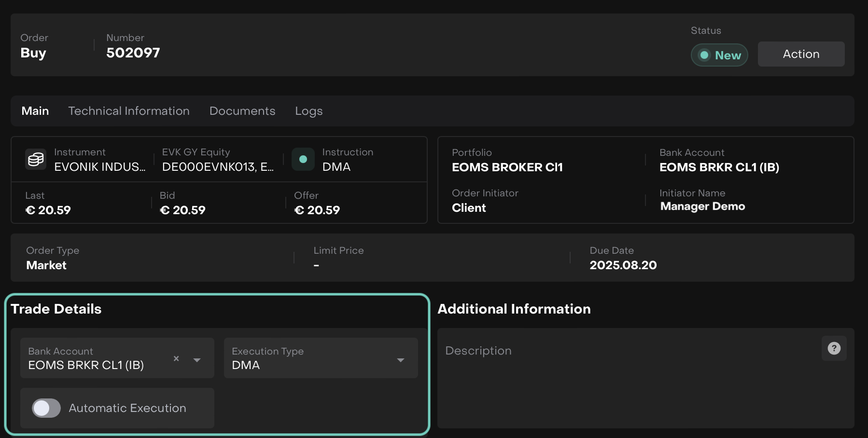The width and height of the screenshot is (868, 438).
Task: Expand the Execution Type dropdown arrow
Action: pos(400,360)
